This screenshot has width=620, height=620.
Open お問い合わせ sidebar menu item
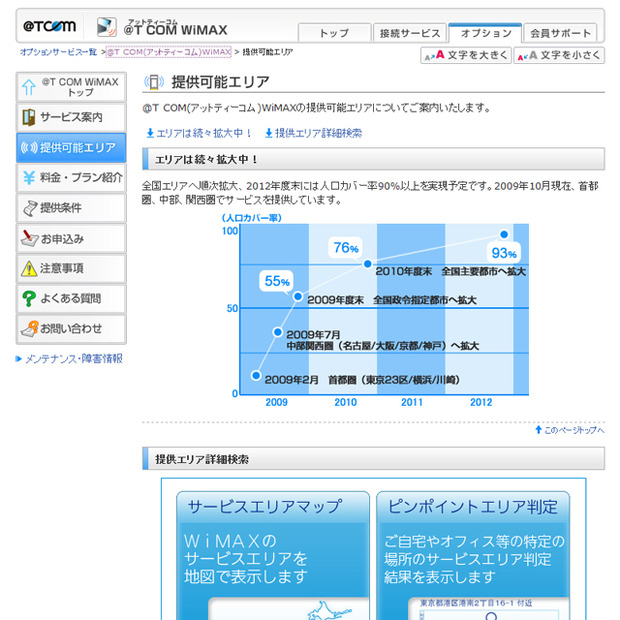point(71,329)
